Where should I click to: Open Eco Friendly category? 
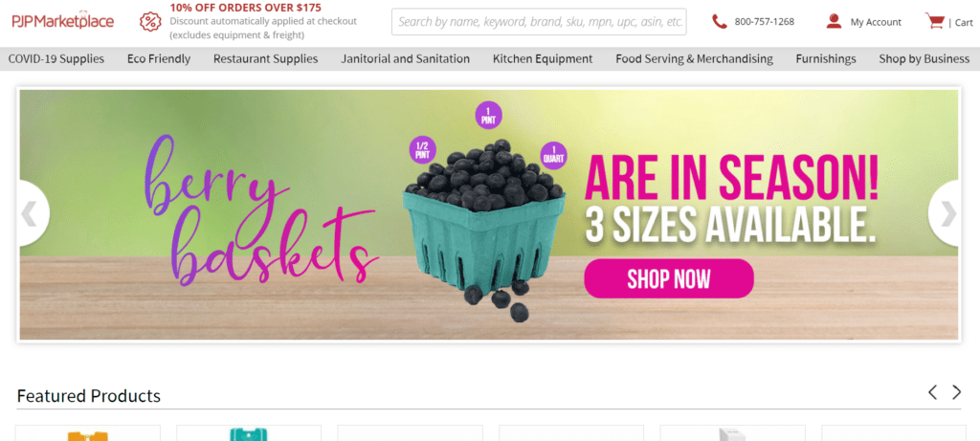tap(159, 59)
